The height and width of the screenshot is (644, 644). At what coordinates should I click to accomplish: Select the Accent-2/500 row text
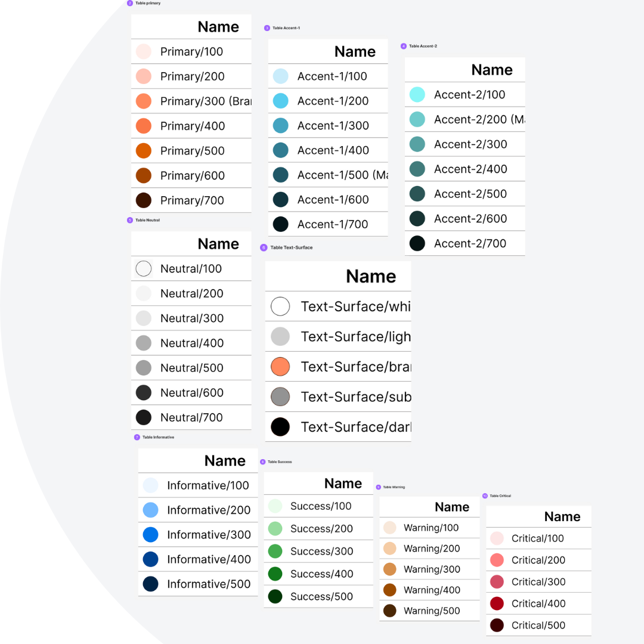[x=470, y=194]
